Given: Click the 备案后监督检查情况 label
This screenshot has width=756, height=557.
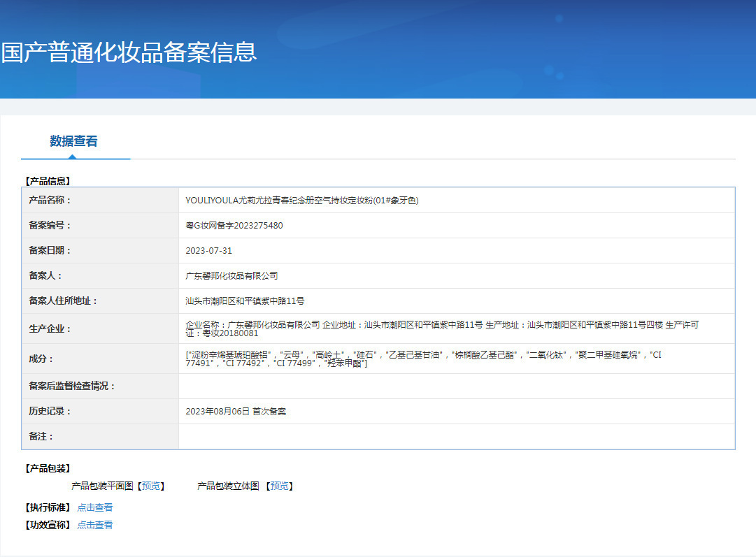Looking at the screenshot, I should (72, 386).
